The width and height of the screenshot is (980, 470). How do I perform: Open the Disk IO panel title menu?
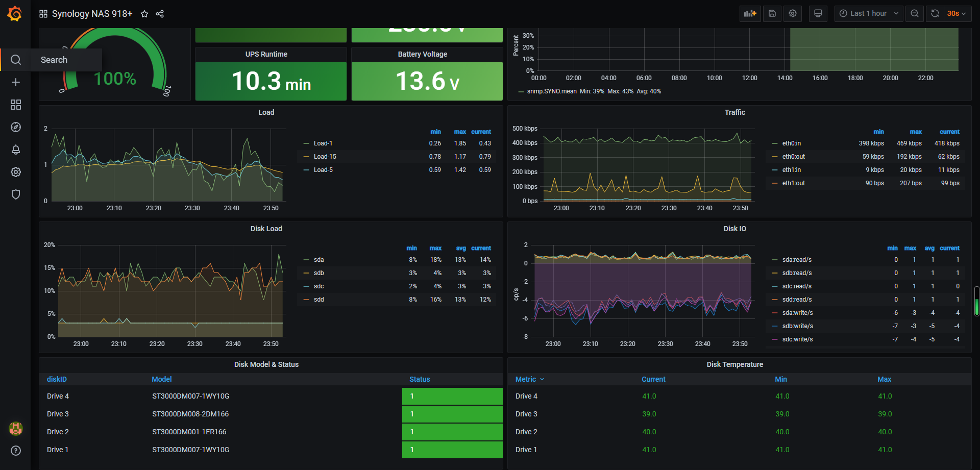point(734,229)
